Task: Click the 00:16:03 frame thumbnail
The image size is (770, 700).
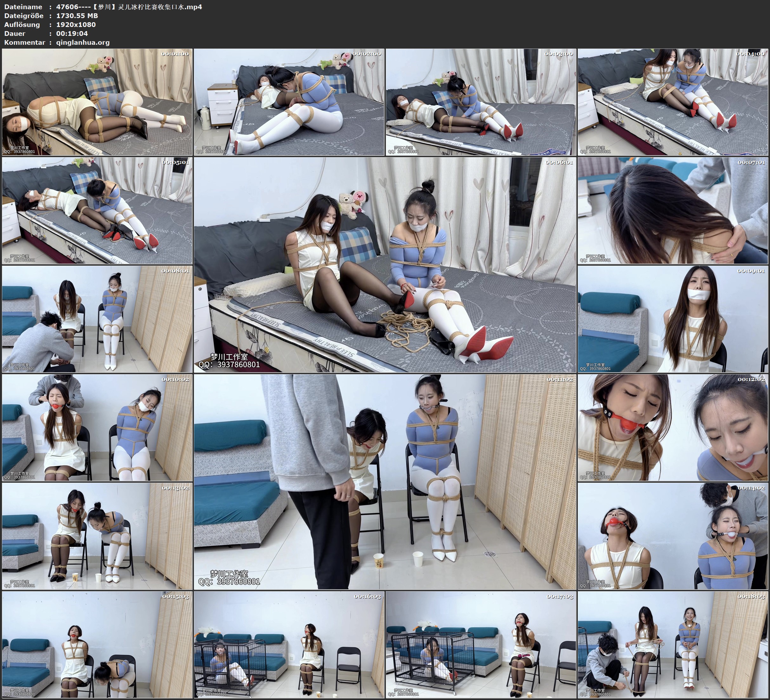Action: coord(289,644)
